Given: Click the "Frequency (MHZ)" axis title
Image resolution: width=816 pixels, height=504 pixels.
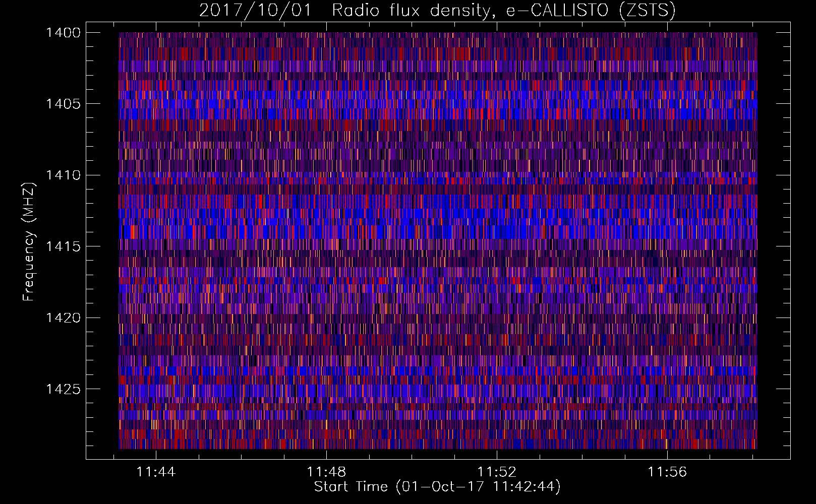Looking at the screenshot, I should [29, 242].
